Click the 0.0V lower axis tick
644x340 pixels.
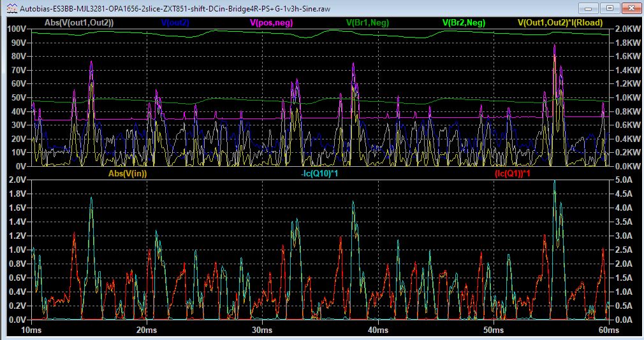17,320
